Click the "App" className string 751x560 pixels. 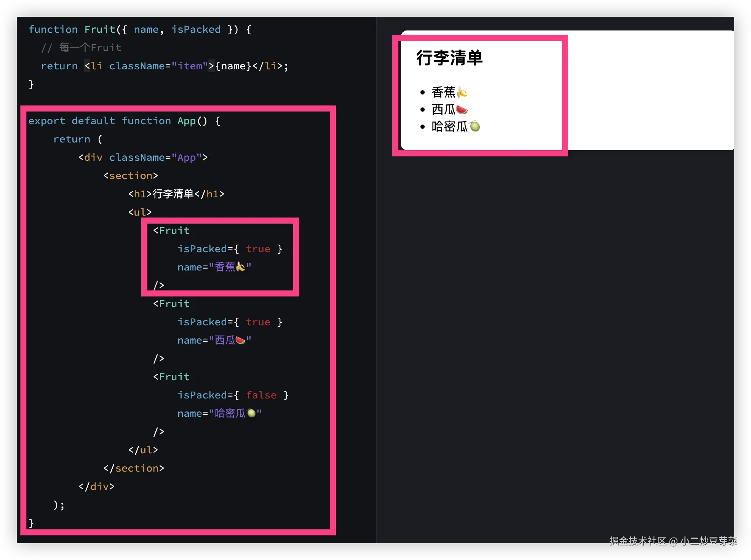(x=187, y=157)
